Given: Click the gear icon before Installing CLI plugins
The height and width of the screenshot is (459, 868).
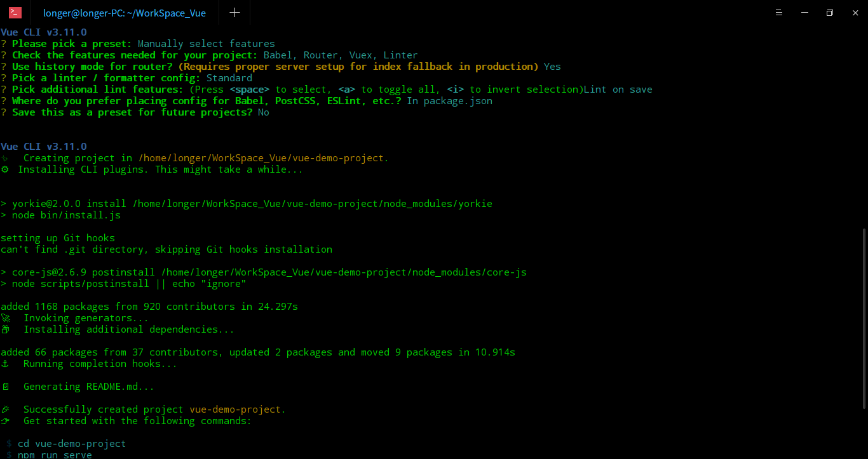Looking at the screenshot, I should [x=5, y=170].
